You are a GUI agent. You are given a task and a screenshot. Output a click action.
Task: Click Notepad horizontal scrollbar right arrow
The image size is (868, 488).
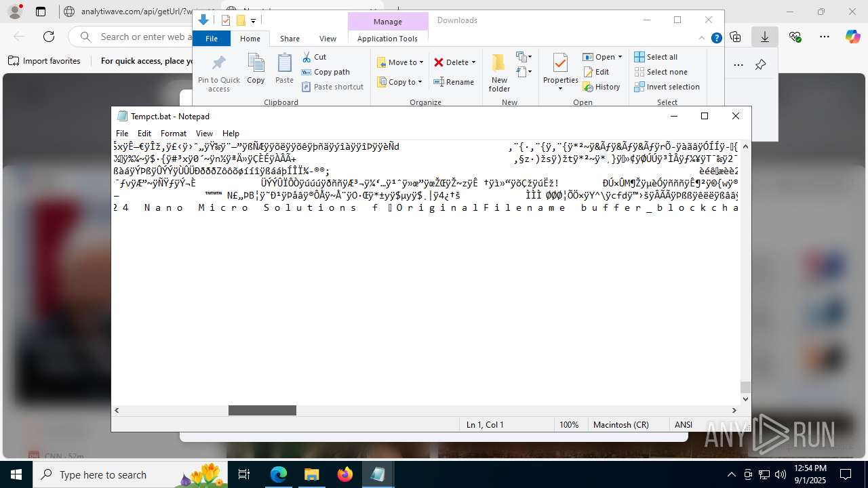734,410
